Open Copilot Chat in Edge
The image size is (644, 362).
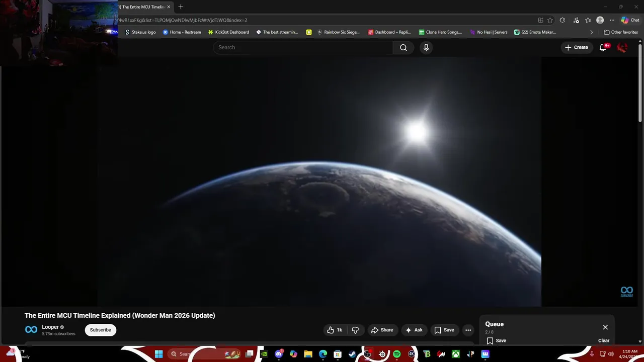pos(630,20)
